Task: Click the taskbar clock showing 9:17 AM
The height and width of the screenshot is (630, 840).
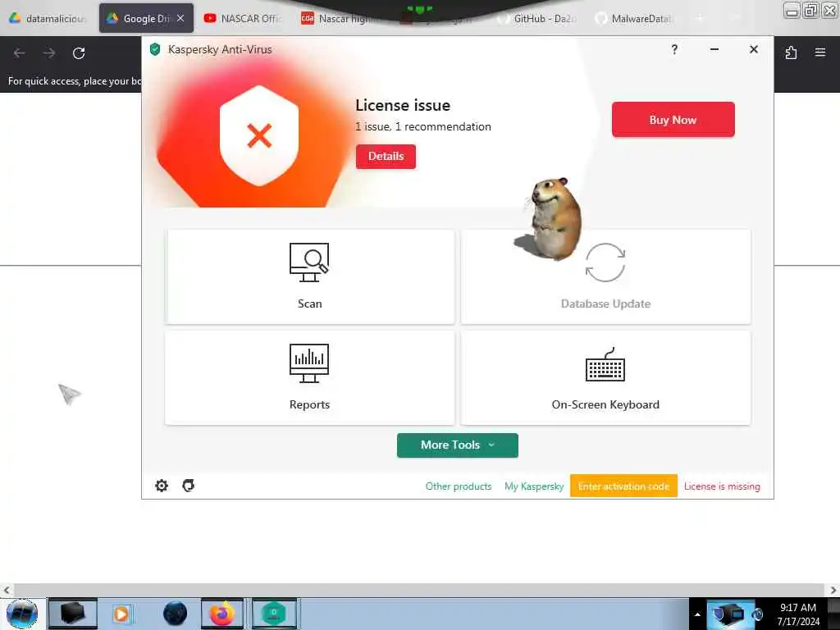Action: 798,614
